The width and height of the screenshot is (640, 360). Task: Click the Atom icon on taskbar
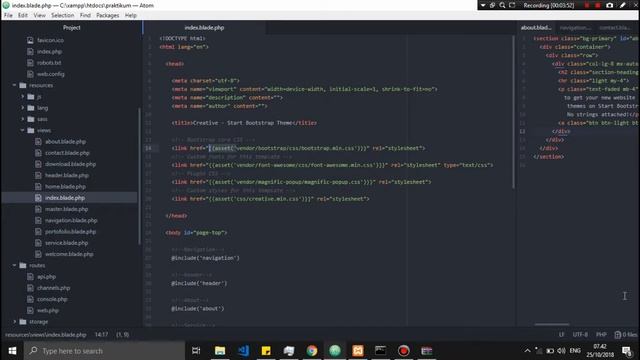[x=335, y=351]
